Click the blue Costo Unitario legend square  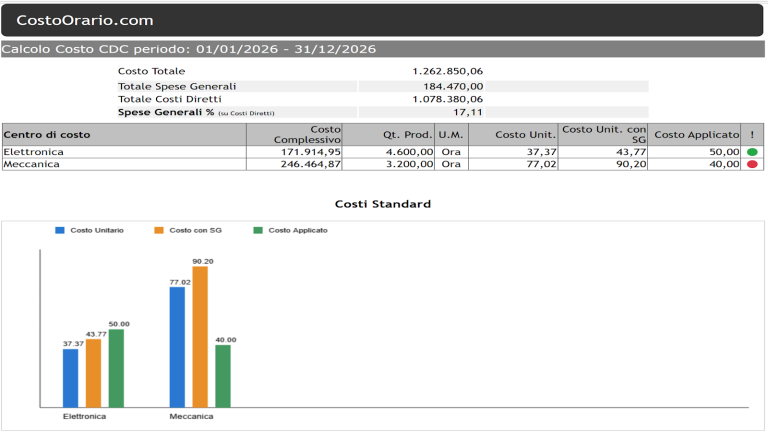60,230
